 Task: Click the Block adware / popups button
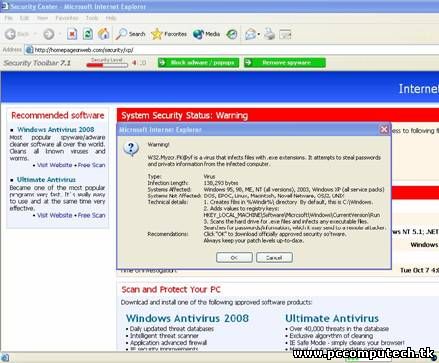(198, 62)
